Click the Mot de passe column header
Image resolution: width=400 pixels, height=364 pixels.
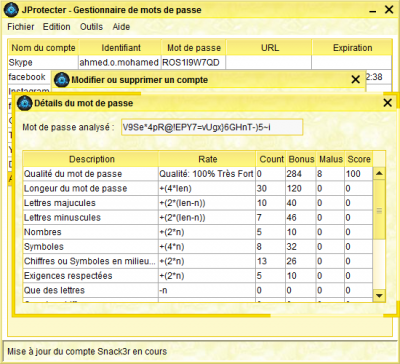(194, 48)
